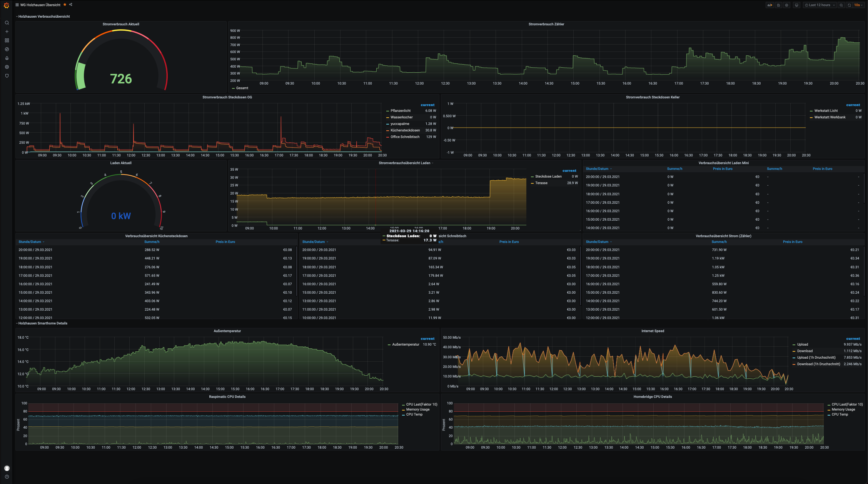Open the Alerting bell icon
The image size is (868, 484).
coord(7,58)
